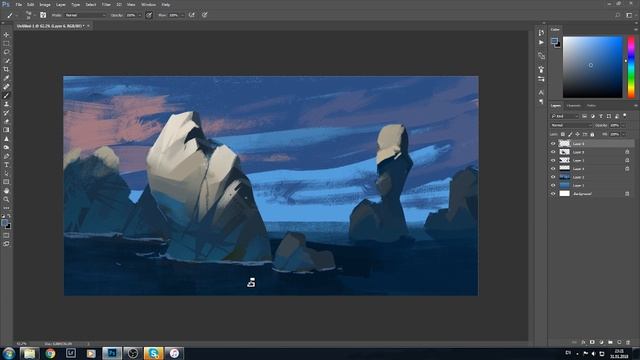
Task: Enable airbrush mode in options bar
Action: click(192, 15)
